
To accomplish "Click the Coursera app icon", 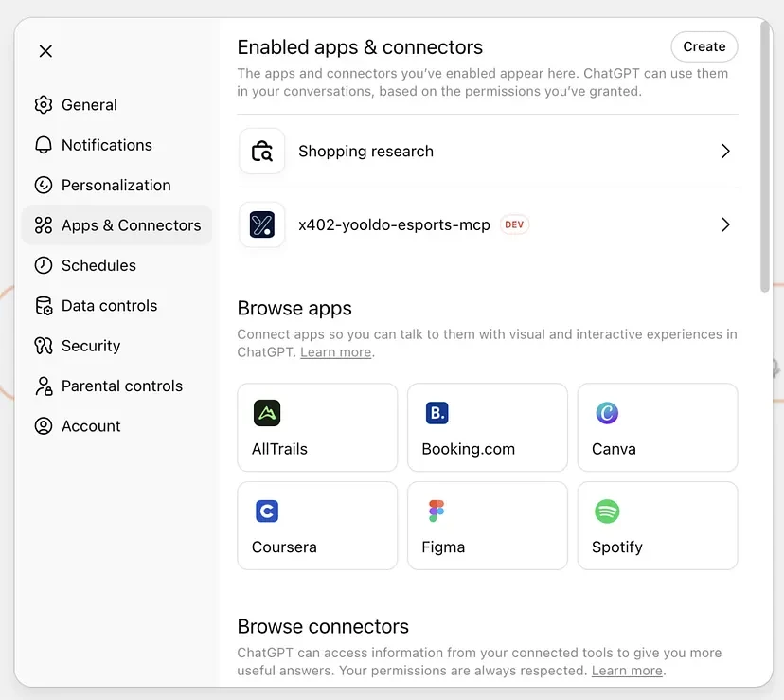I will point(267,512).
